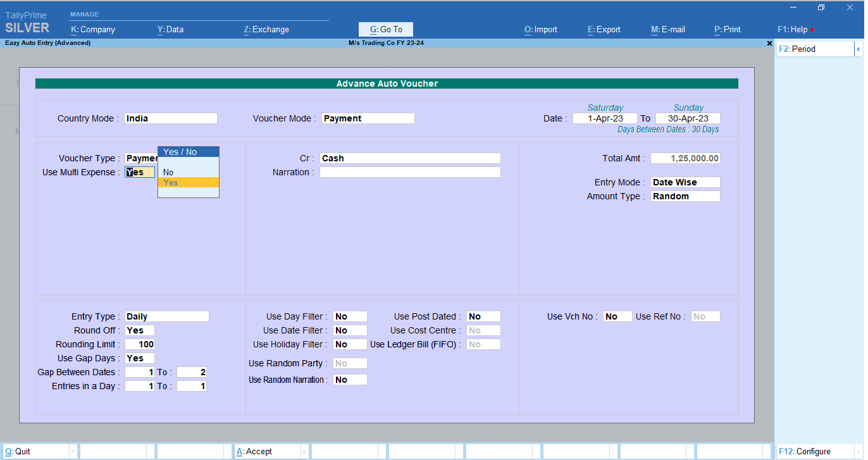868x460 pixels.
Task: Open the M: E-mail menu
Action: pyautogui.click(x=668, y=29)
